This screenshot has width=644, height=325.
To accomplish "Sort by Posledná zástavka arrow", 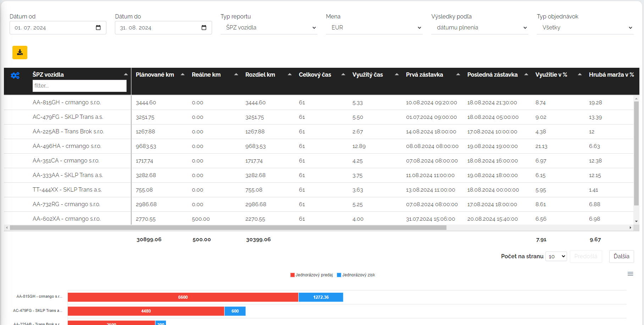I will click(x=526, y=75).
